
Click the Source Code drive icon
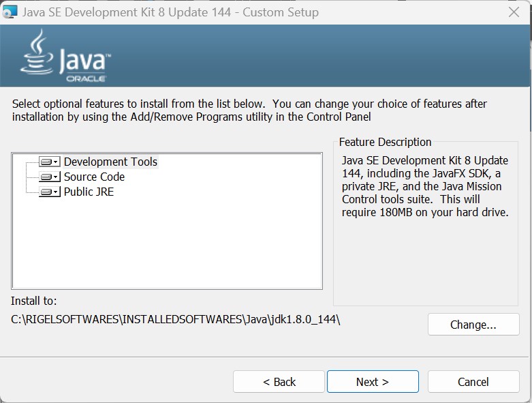click(x=46, y=177)
